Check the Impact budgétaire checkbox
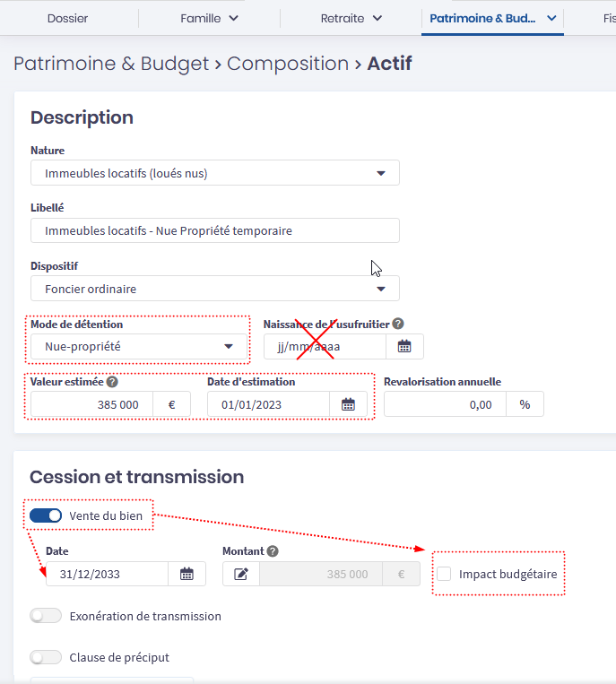The width and height of the screenshot is (616, 684). (x=445, y=574)
